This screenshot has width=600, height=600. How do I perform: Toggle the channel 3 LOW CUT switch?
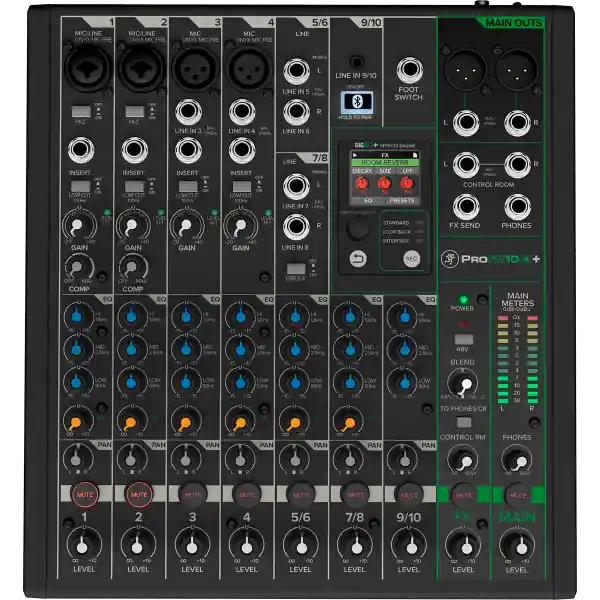coord(188,186)
